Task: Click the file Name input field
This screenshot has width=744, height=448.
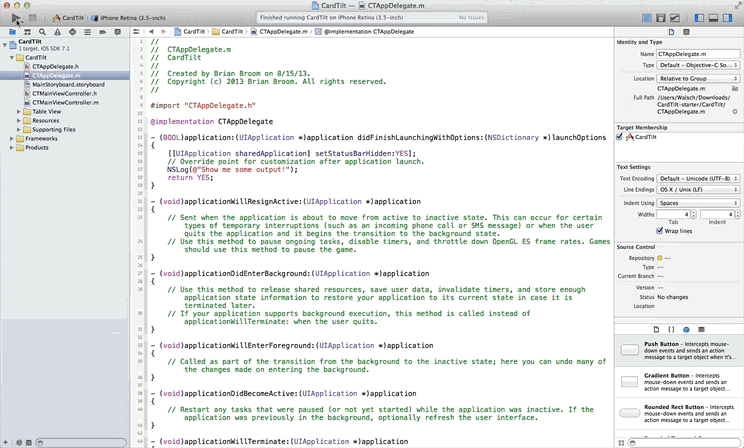Action: point(698,54)
